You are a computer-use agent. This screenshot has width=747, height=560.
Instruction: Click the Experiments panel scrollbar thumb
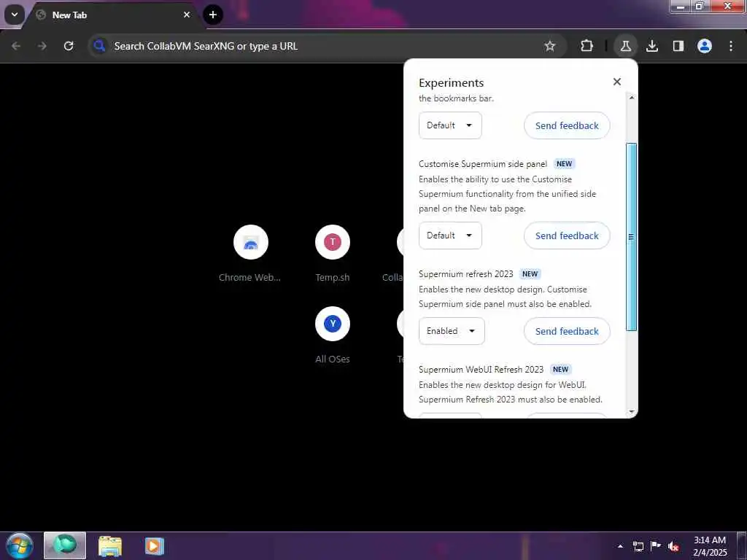pos(631,237)
